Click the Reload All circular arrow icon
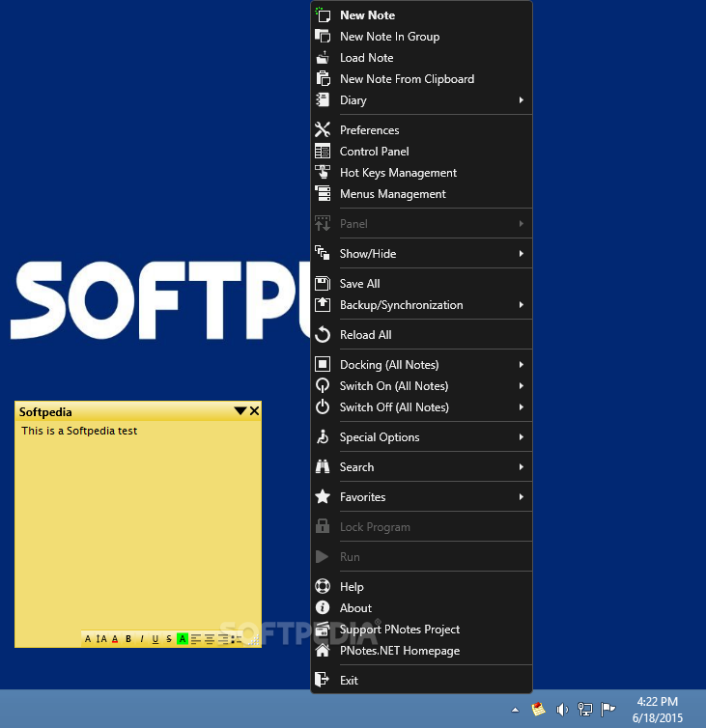Viewport: 706px width, 728px height. (323, 335)
